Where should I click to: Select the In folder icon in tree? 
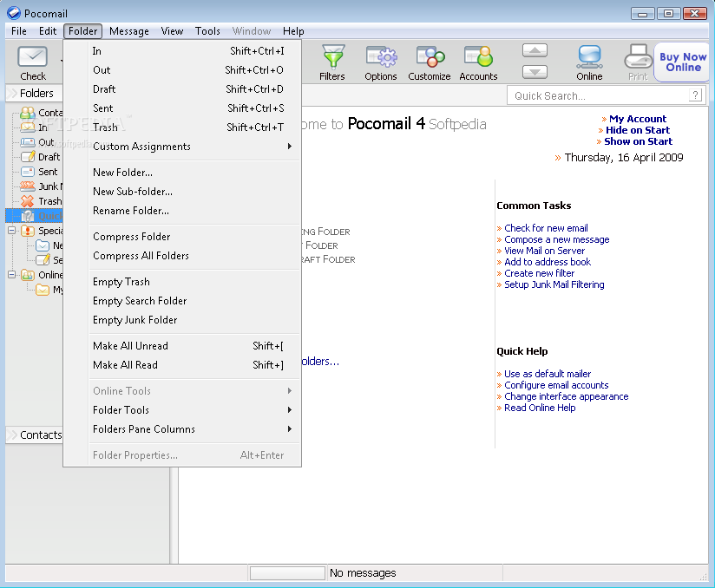click(28, 127)
